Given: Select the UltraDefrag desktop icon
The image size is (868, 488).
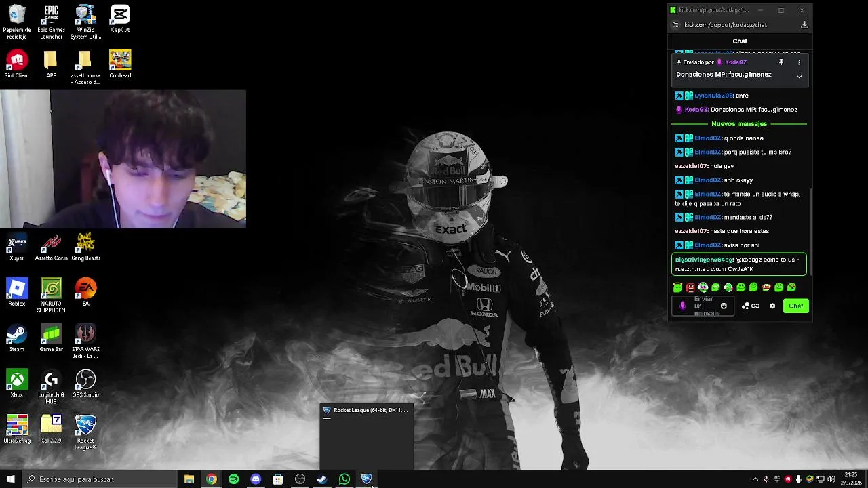Looking at the screenshot, I should tap(17, 429).
